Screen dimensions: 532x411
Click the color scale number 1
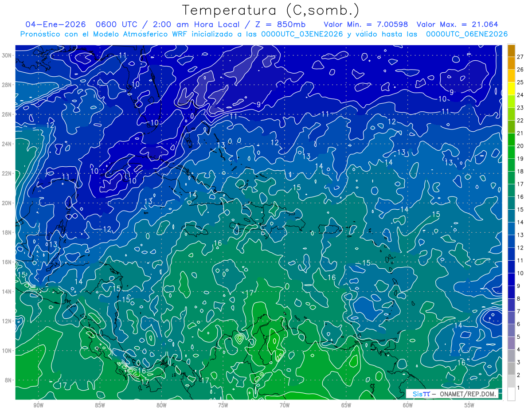tap(518, 388)
